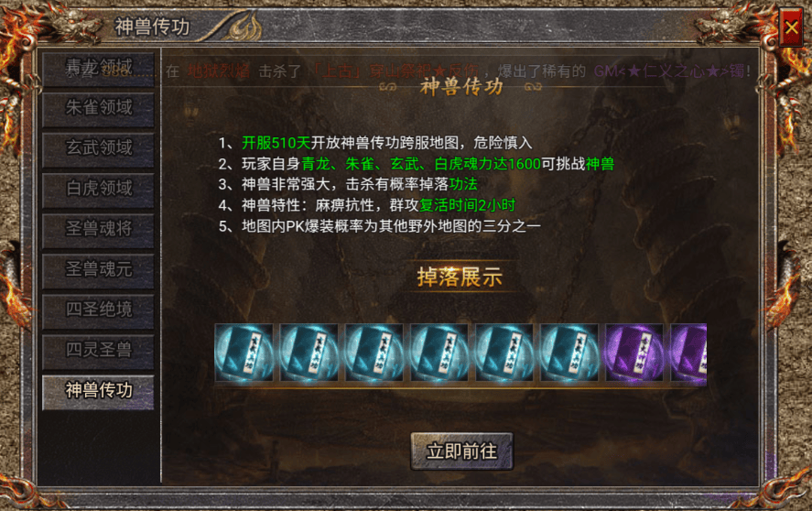Click the first cyan skill book drop icon

244,353
